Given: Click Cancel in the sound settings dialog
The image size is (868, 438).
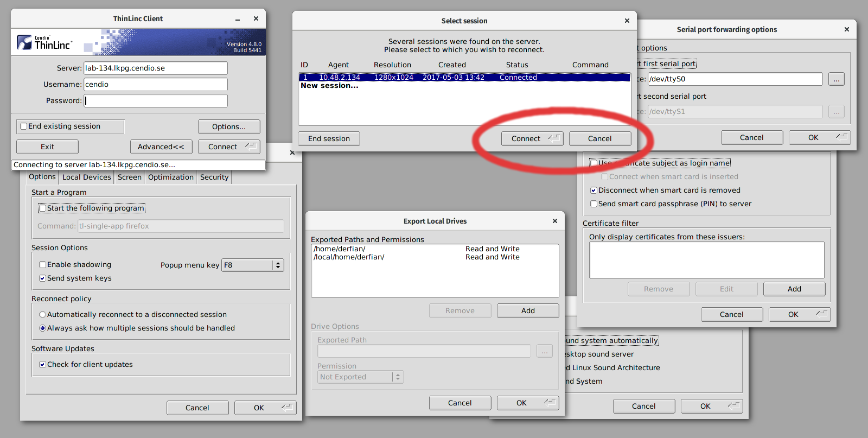Looking at the screenshot, I should click(644, 407).
